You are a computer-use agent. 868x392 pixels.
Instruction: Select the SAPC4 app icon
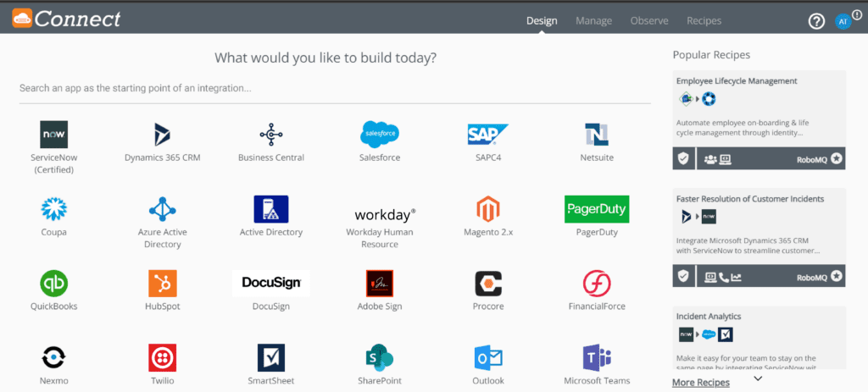point(487,135)
